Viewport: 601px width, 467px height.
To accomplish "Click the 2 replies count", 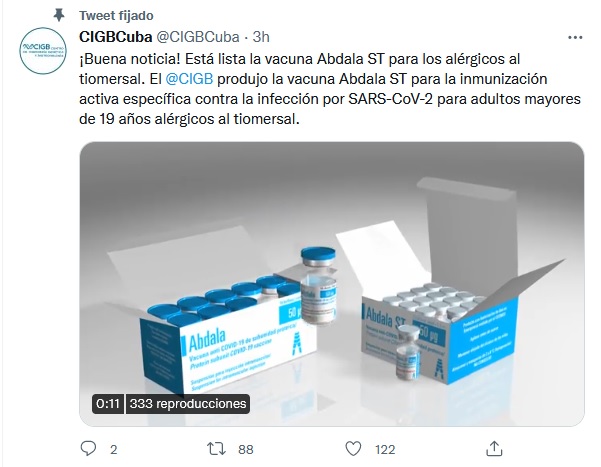I will pyautogui.click(x=113, y=449).
